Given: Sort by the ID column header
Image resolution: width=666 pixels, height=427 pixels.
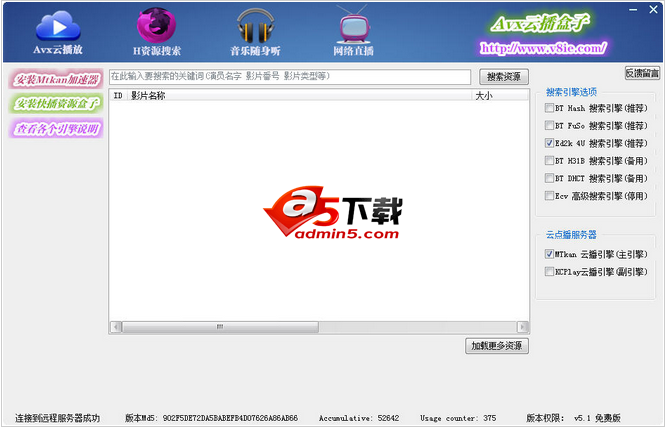Looking at the screenshot, I should click(x=119, y=96).
